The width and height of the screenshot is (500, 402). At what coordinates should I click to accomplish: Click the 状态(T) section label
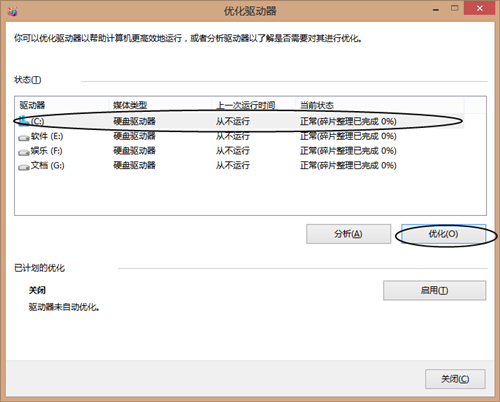pyautogui.click(x=28, y=80)
